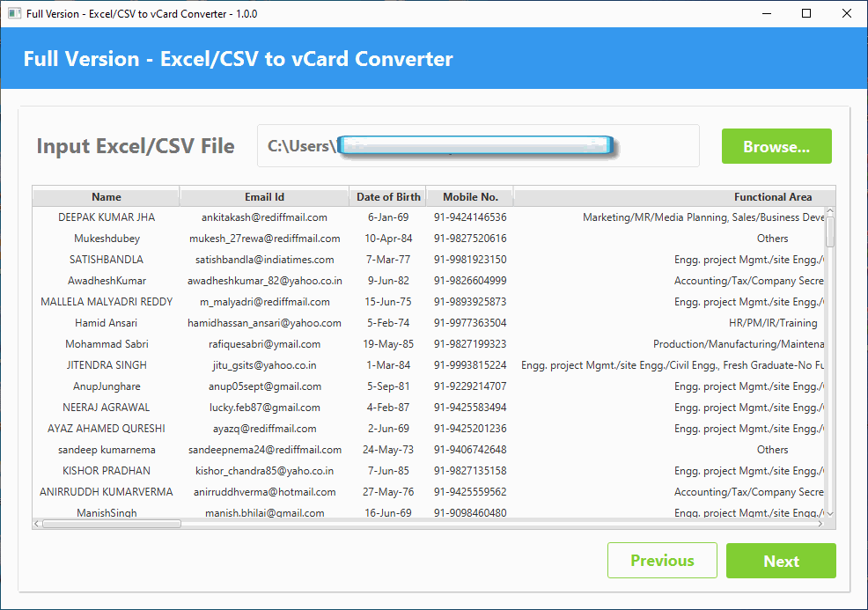Click email rafiquesabri@ymail.com
Screen dimensions: 868x610
pyautogui.click(x=265, y=344)
